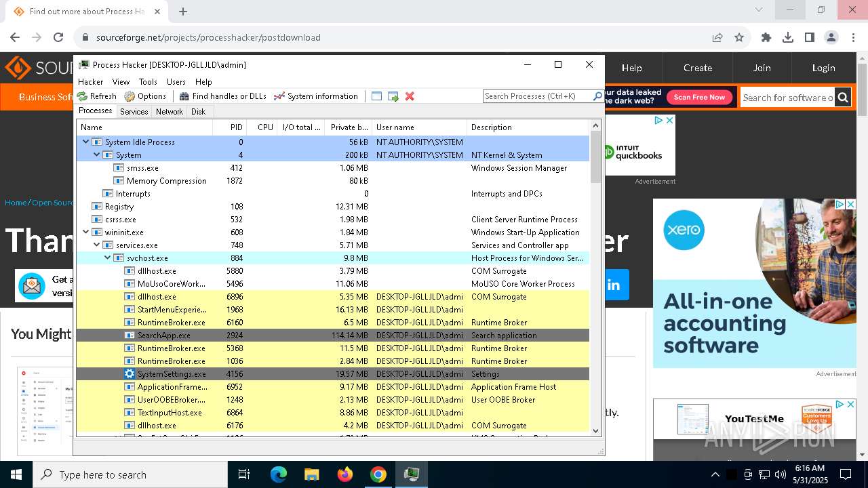Open Task View on taskbar

244,474
